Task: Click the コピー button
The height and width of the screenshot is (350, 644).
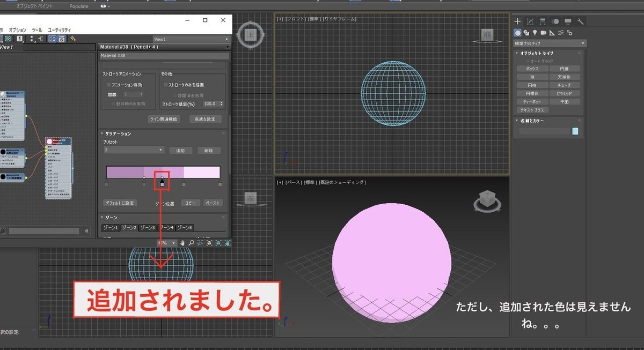Action: 190,203
